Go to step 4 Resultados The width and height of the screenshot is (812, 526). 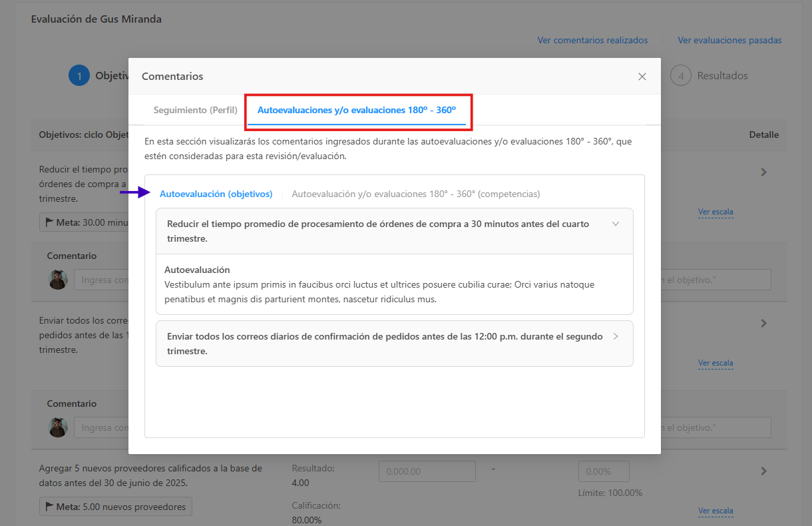[x=710, y=76]
